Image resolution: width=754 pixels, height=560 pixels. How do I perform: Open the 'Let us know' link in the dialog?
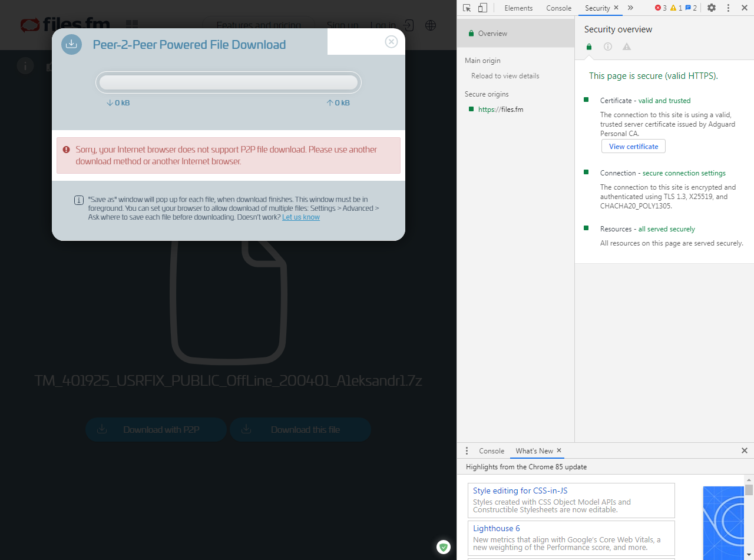300,217
